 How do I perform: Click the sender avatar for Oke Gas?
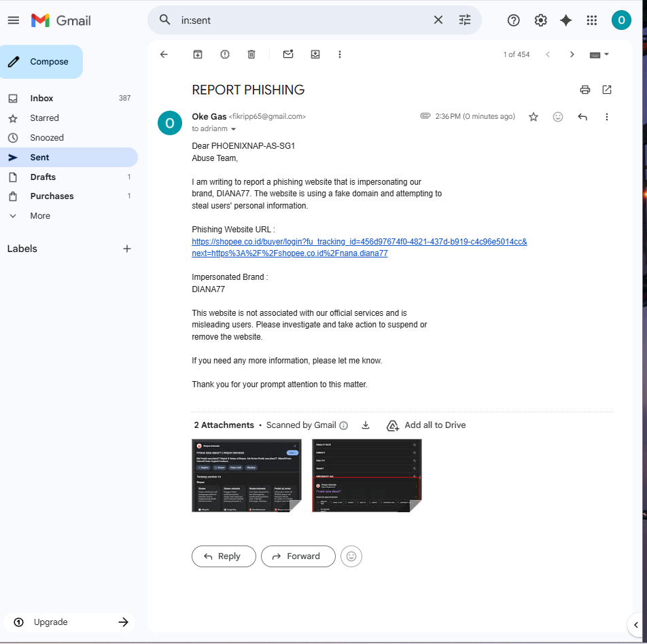[170, 123]
